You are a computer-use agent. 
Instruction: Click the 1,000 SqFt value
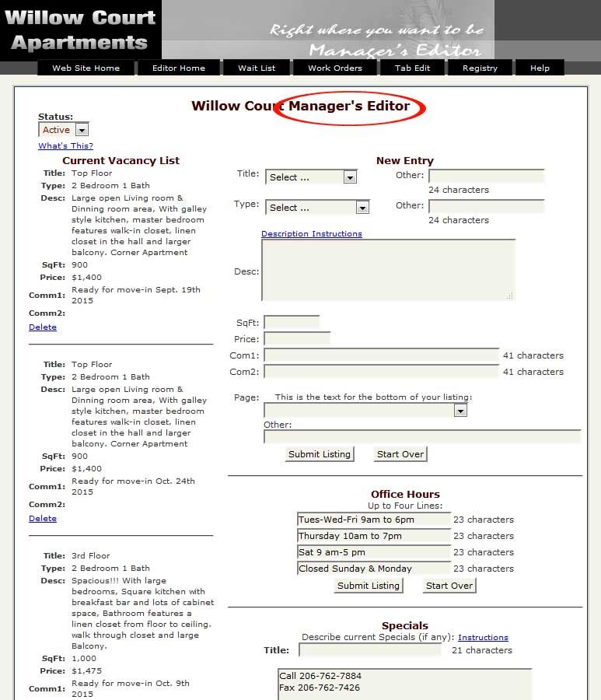pyautogui.click(x=84, y=658)
